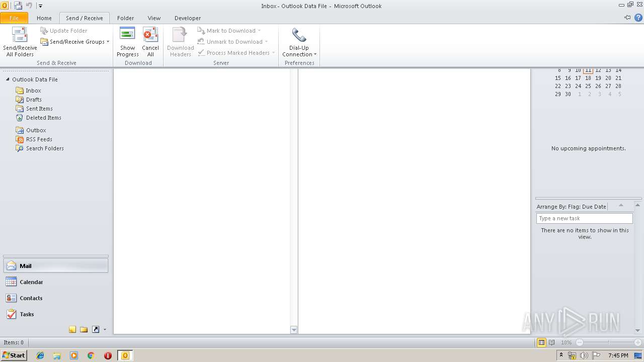Select the Send / Receive tab

coord(85,18)
